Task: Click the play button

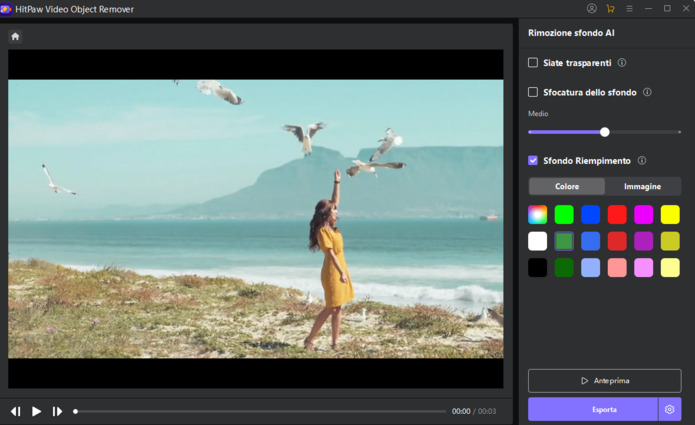Action: pyautogui.click(x=36, y=411)
